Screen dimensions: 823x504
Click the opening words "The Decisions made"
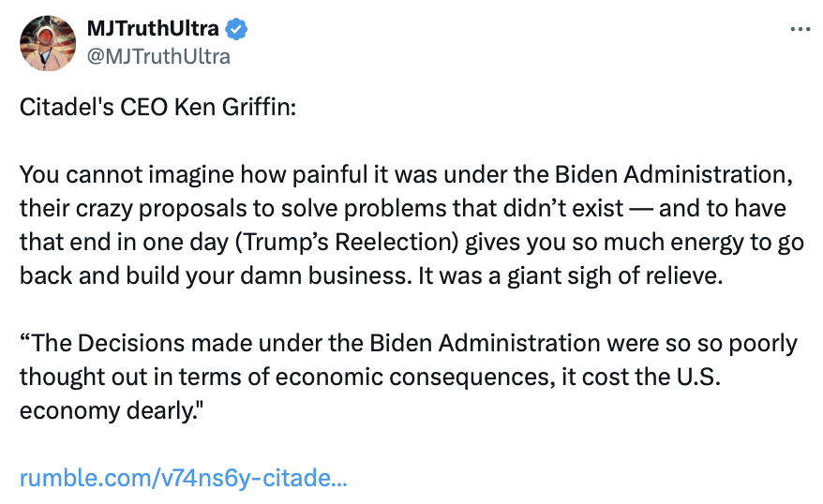[104, 343]
